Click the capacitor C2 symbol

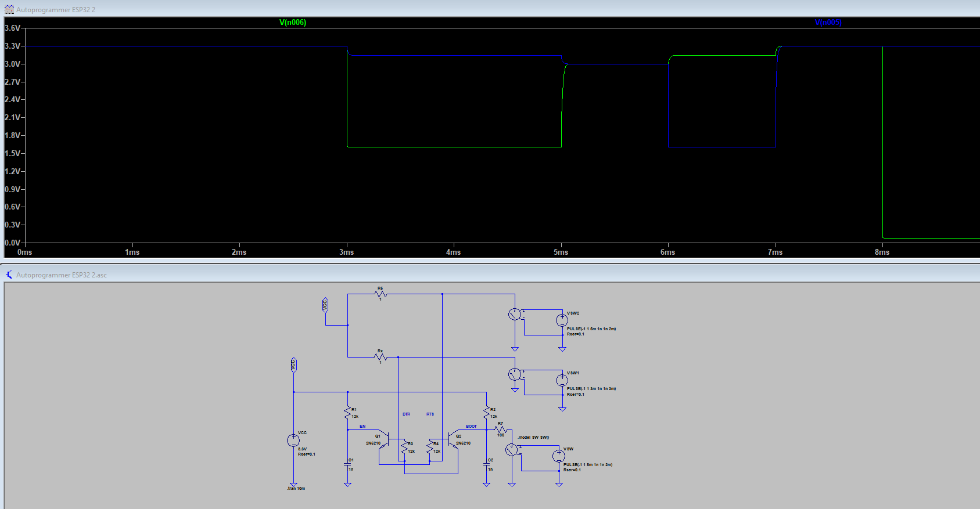point(486,464)
